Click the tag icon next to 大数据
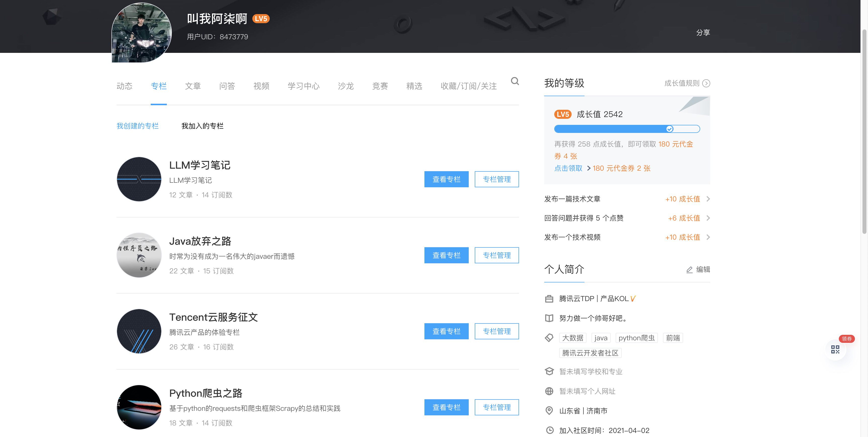 click(549, 338)
